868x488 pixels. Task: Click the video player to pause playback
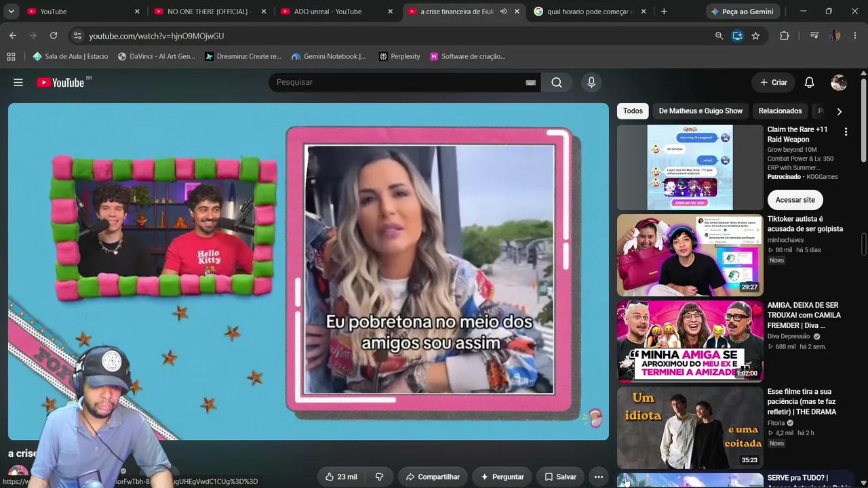point(309,271)
